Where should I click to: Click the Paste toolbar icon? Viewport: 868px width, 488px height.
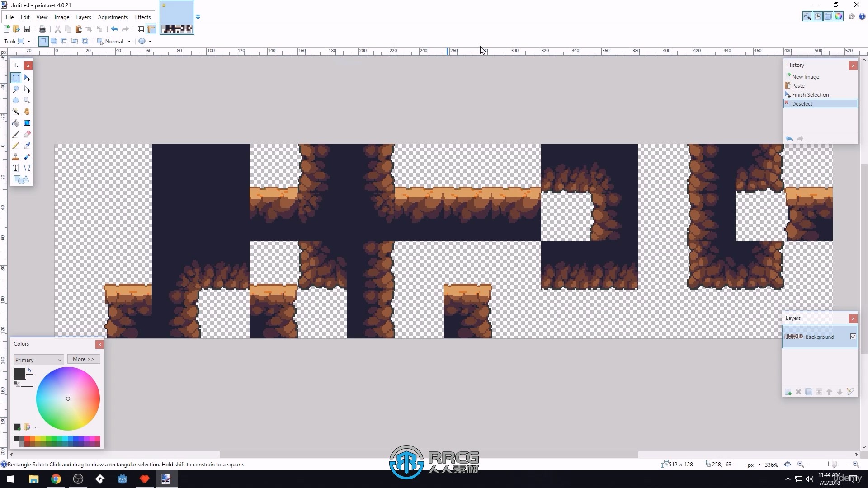79,29
